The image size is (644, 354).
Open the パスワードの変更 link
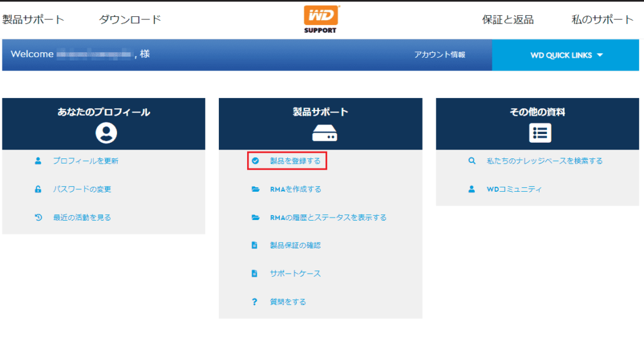pyautogui.click(x=82, y=189)
